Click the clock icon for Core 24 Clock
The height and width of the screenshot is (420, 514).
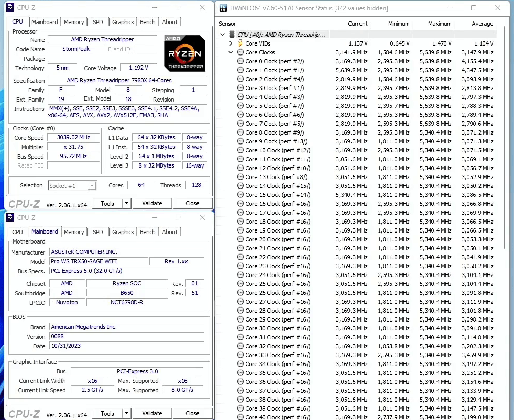point(240,274)
